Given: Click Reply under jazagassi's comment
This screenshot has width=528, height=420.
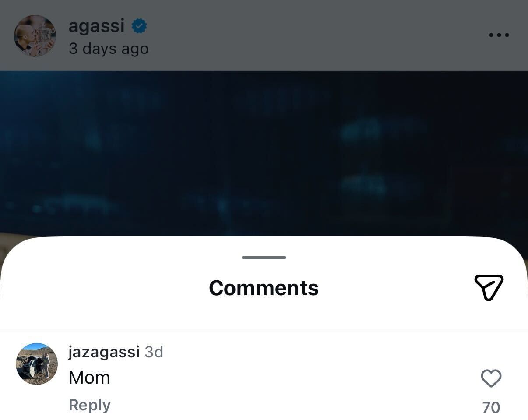Looking at the screenshot, I should (x=89, y=405).
